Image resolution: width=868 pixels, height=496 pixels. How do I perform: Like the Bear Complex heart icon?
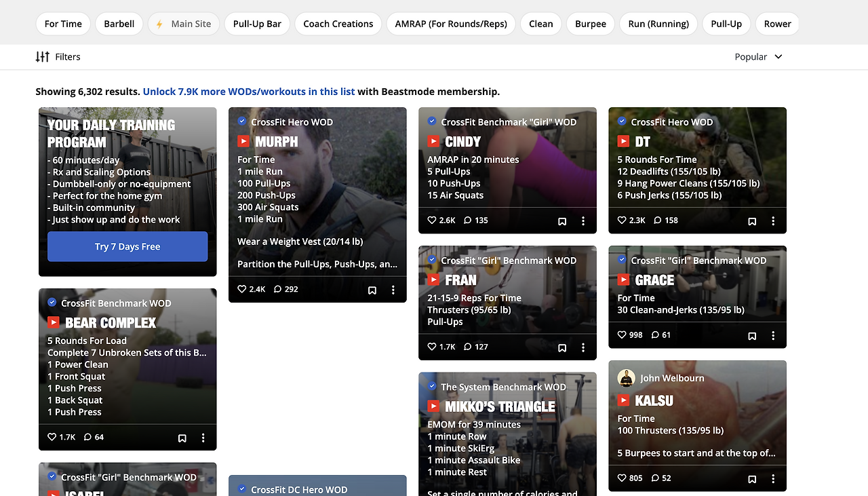pos(52,438)
